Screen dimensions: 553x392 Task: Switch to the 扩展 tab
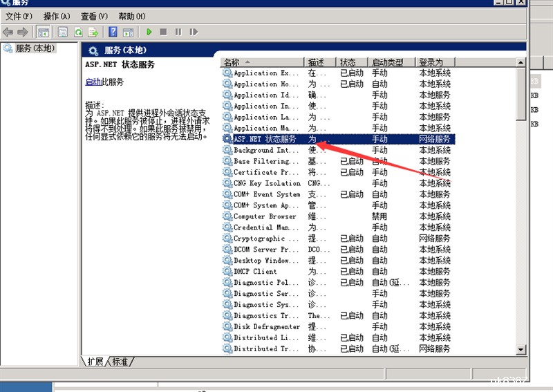95,362
